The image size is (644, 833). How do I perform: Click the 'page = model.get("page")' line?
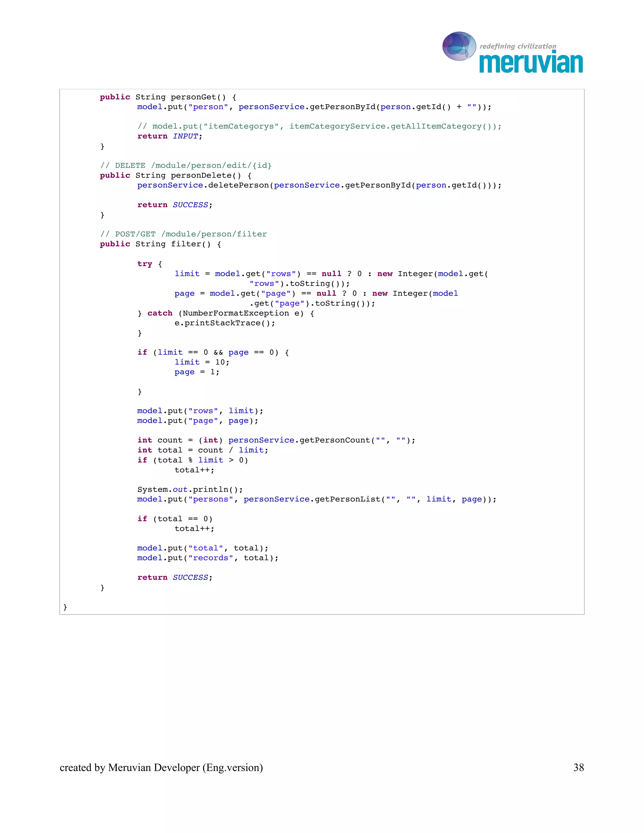coord(316,293)
